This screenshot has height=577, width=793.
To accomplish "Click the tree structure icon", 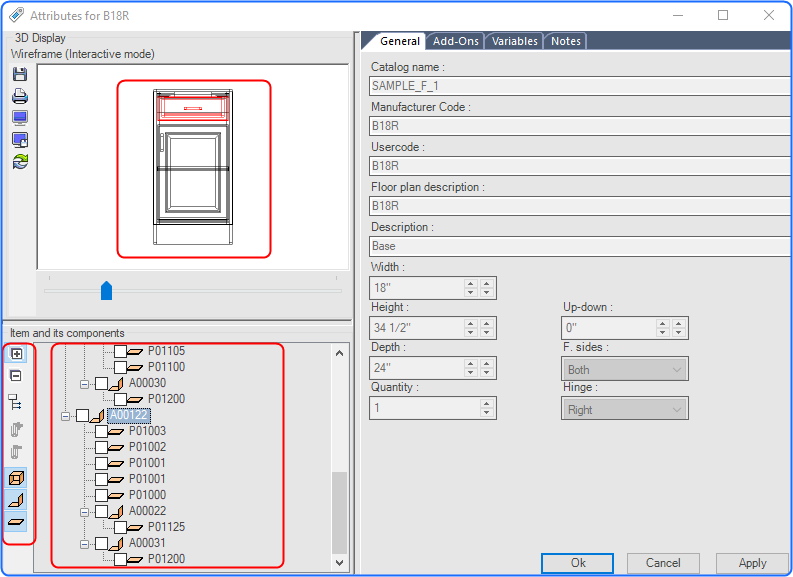I will coord(15,402).
